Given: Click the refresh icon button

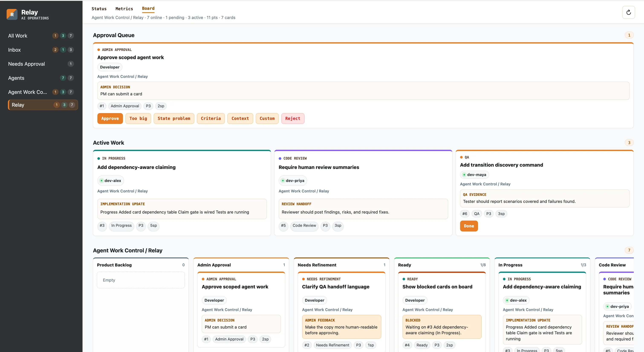Looking at the screenshot, I should [628, 12].
